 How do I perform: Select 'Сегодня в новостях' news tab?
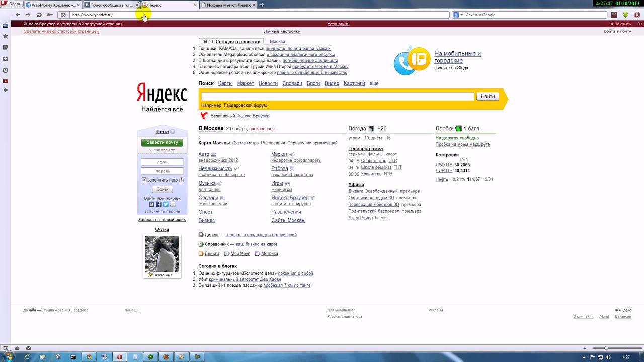tap(238, 42)
